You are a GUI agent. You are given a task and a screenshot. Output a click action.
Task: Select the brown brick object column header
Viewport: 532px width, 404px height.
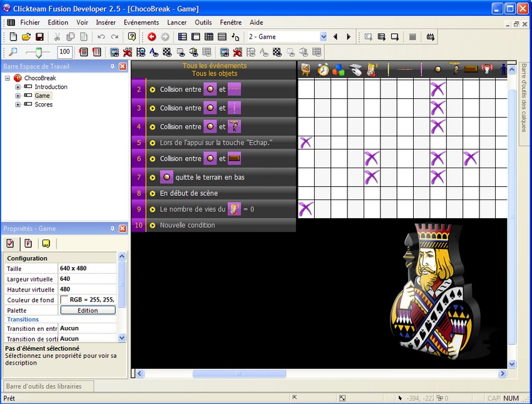tap(471, 69)
